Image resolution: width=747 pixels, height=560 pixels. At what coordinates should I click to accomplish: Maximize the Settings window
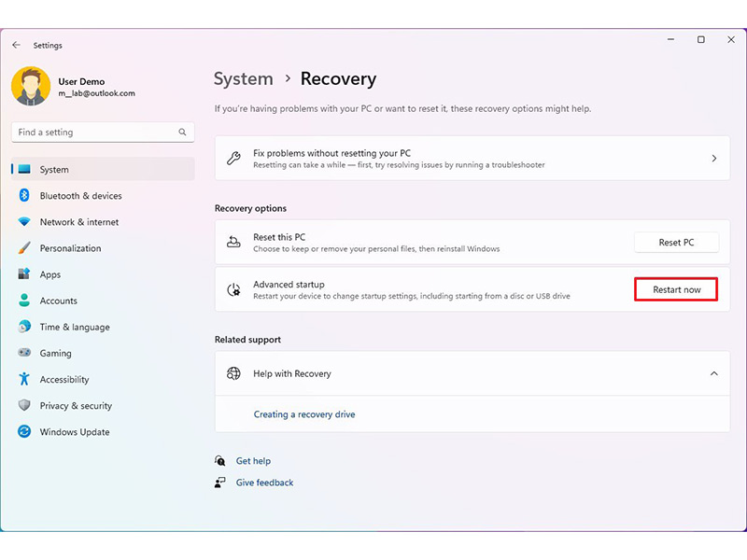click(x=701, y=39)
